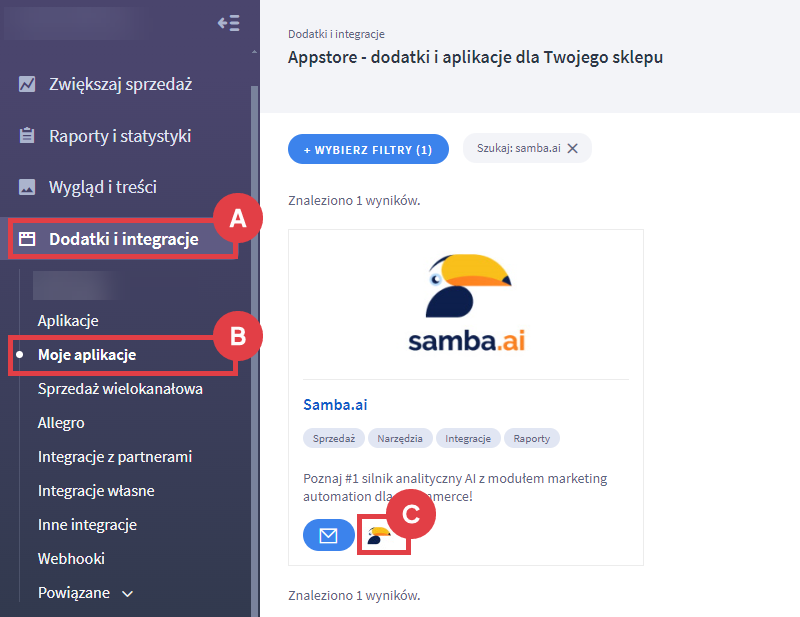Collapse the sidebar with the arrow icon
Viewport: 800px width, 617px height.
tap(228, 23)
